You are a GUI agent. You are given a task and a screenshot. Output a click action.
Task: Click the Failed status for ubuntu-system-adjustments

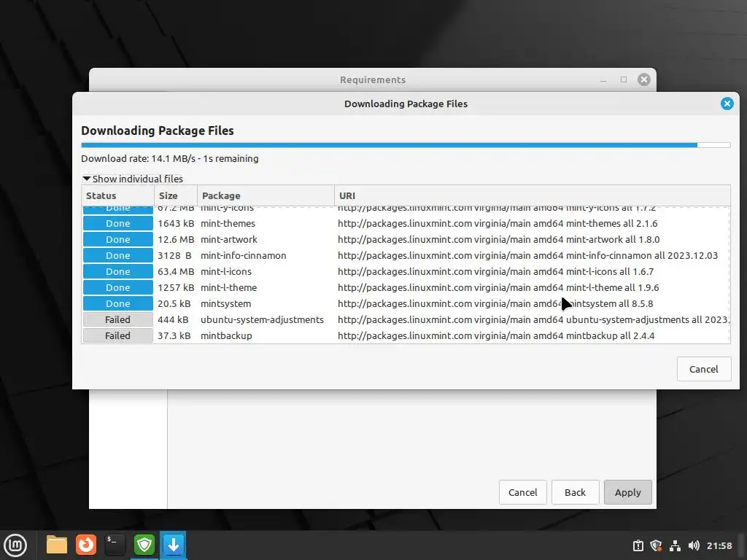click(117, 319)
